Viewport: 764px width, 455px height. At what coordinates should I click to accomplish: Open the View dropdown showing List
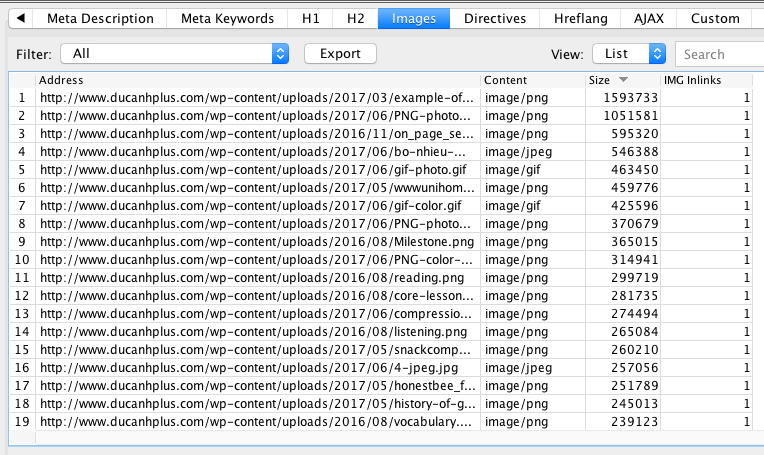pos(628,54)
